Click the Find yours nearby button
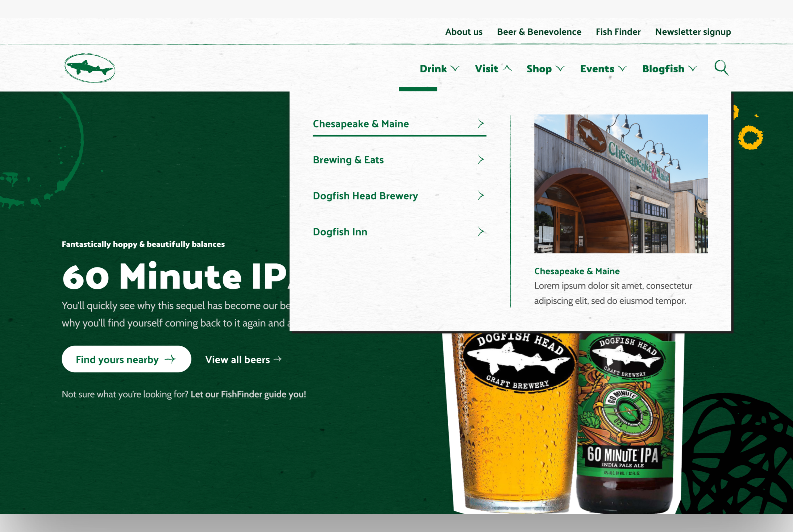 tap(126, 359)
